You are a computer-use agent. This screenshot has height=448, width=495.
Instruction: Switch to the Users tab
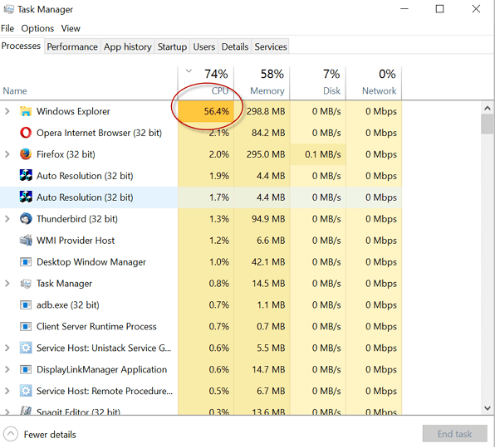(204, 46)
